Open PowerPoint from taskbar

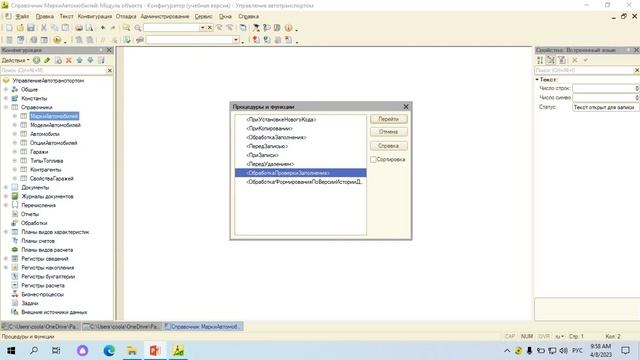click(155, 350)
